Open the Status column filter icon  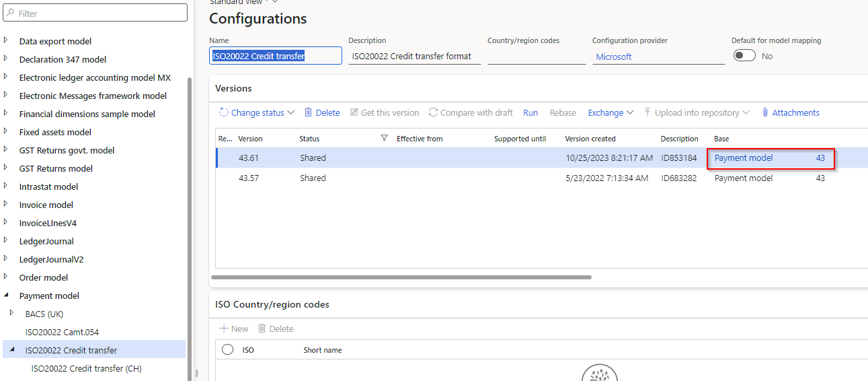(x=384, y=138)
